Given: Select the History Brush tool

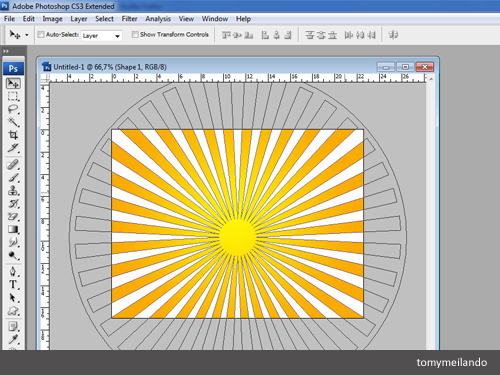Looking at the screenshot, I should pos(13,204).
